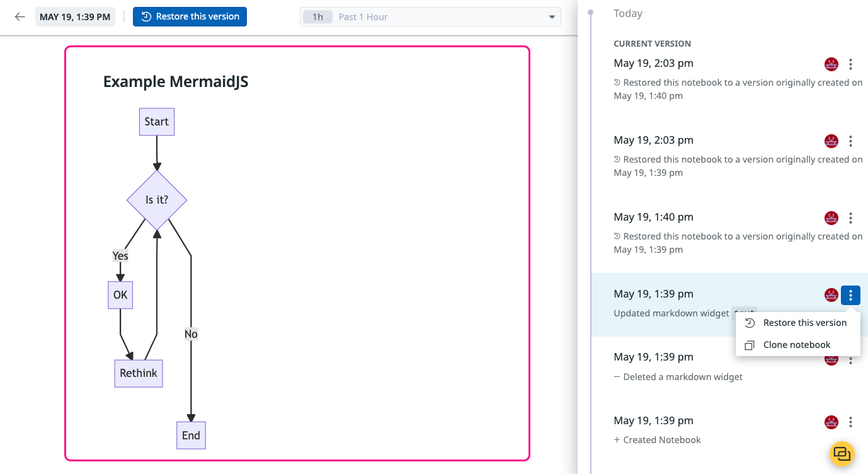Click the No edge label
The image size is (868, 474).
click(x=191, y=334)
